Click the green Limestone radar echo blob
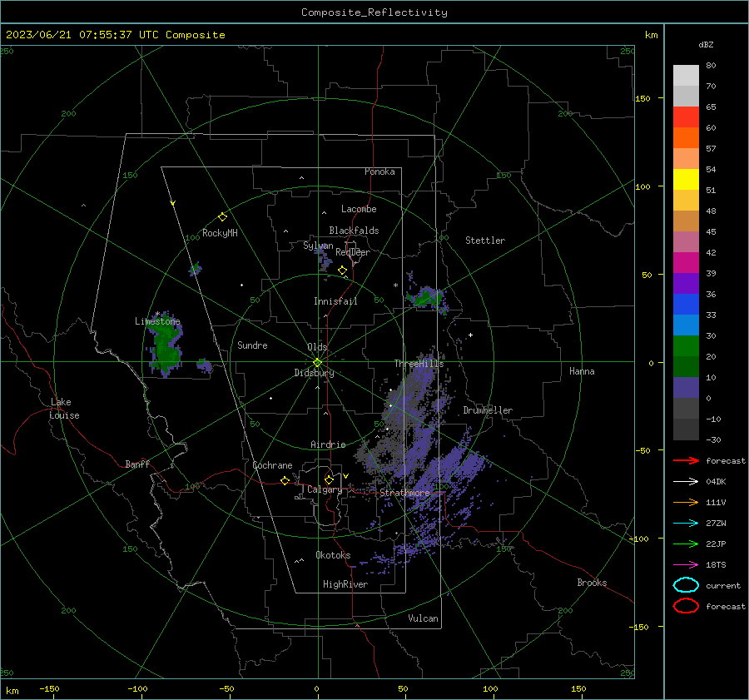Viewport: 749px width, 700px height. [166, 346]
